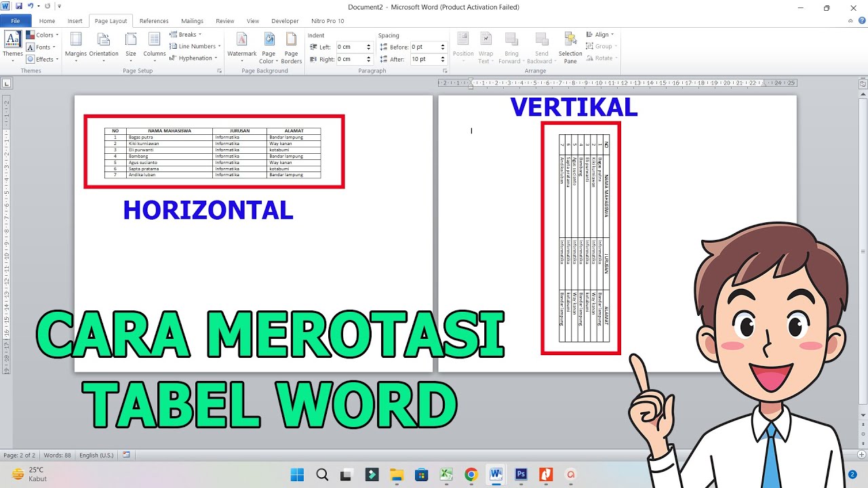Screen dimensions: 868x488
Task: Click the NAMA MAHASISWA header cell on page one
Action: (170, 131)
